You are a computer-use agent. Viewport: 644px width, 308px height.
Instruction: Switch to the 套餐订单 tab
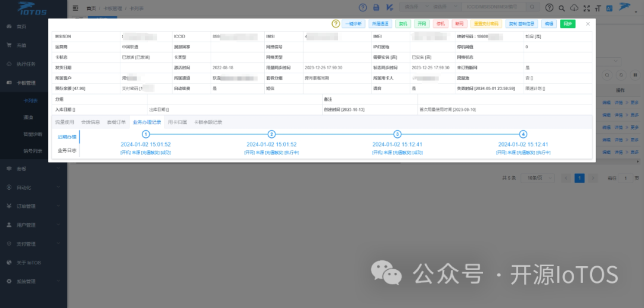(116, 122)
